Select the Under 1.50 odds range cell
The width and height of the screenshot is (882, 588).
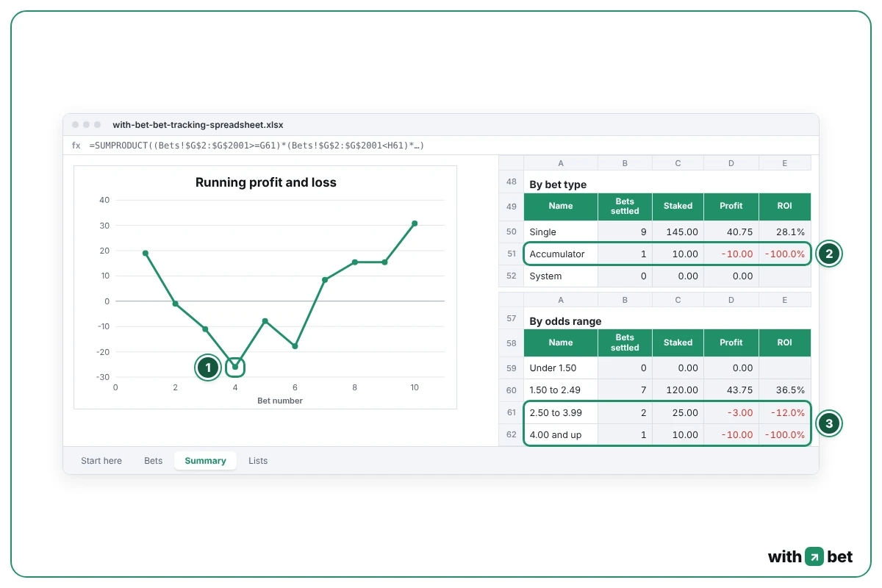pyautogui.click(x=561, y=368)
